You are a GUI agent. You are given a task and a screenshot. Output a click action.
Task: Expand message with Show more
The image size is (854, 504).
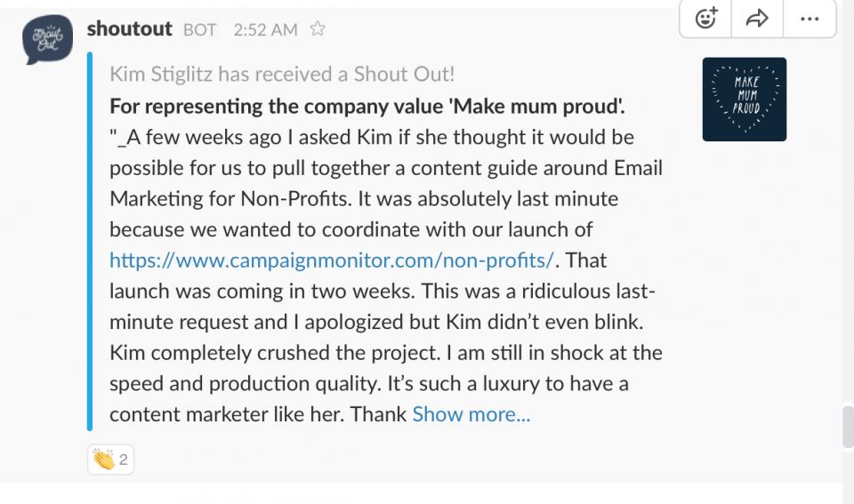tap(471, 414)
